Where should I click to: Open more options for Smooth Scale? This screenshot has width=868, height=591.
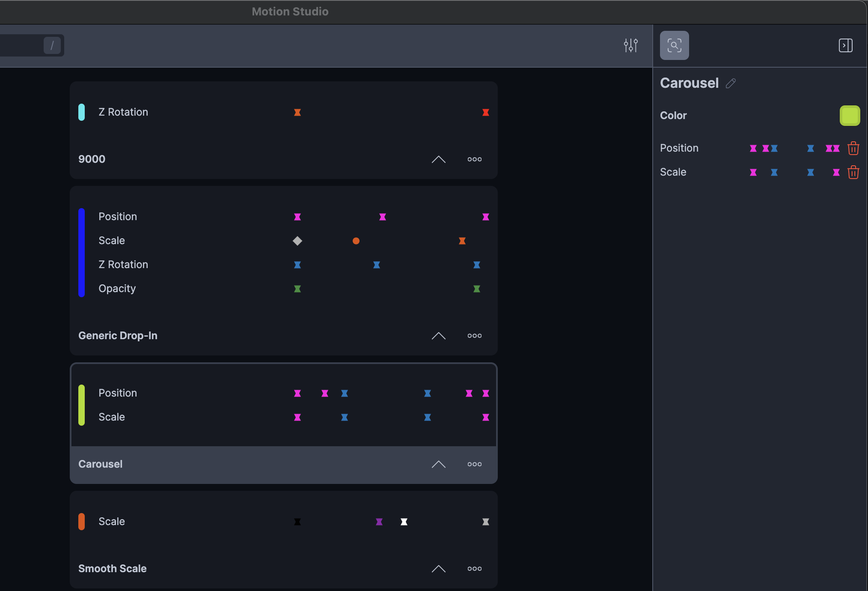pos(474,569)
